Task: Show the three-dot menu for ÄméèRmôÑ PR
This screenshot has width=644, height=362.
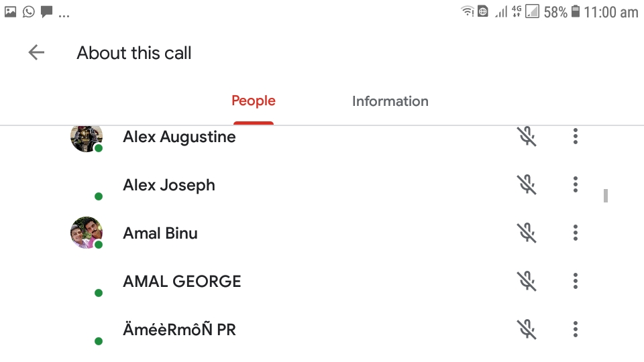Action: 576,330
